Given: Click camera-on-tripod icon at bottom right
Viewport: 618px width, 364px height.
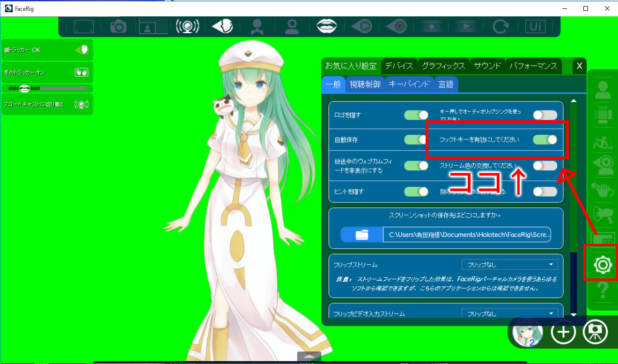Looking at the screenshot, I should (x=595, y=332).
